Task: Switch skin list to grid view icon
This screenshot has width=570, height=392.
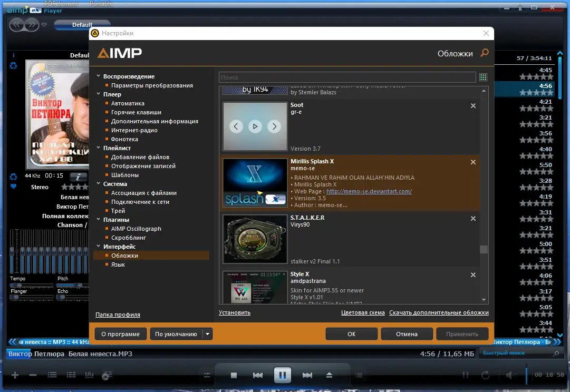Action: tap(483, 77)
